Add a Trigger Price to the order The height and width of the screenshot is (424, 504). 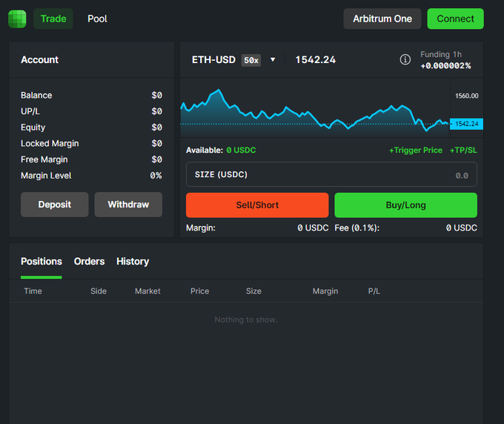pyautogui.click(x=416, y=150)
